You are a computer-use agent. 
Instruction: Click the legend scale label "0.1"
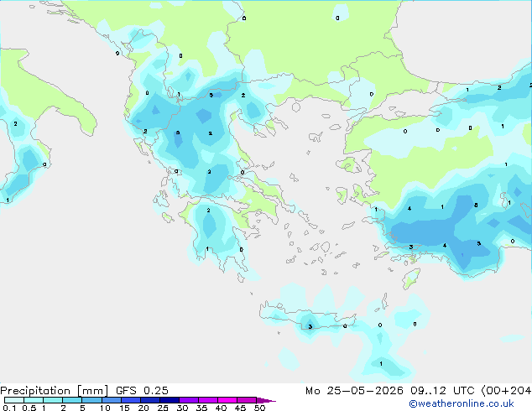(x=9, y=408)
